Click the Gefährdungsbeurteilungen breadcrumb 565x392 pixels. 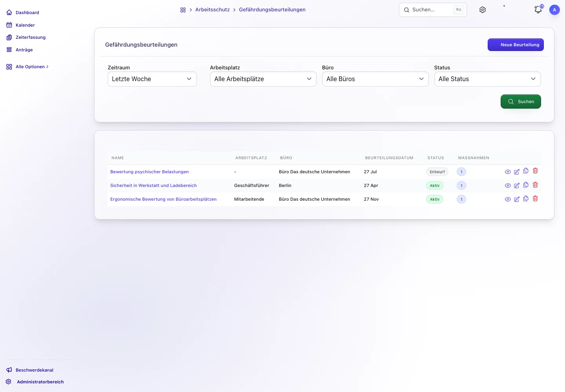[272, 10]
